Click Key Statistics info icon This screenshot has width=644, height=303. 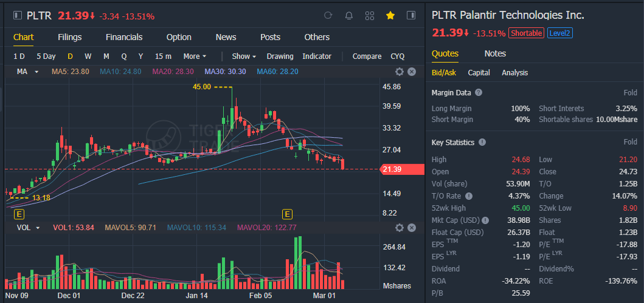[482, 142]
